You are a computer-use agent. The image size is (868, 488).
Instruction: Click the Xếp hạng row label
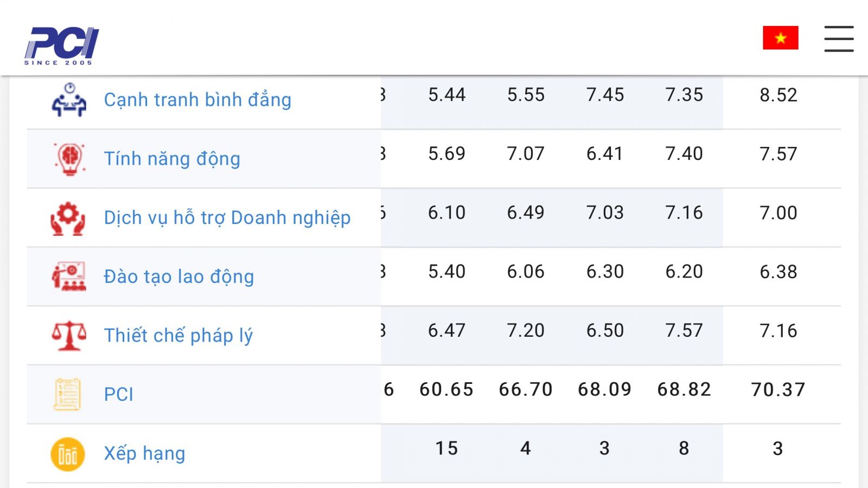(x=144, y=453)
